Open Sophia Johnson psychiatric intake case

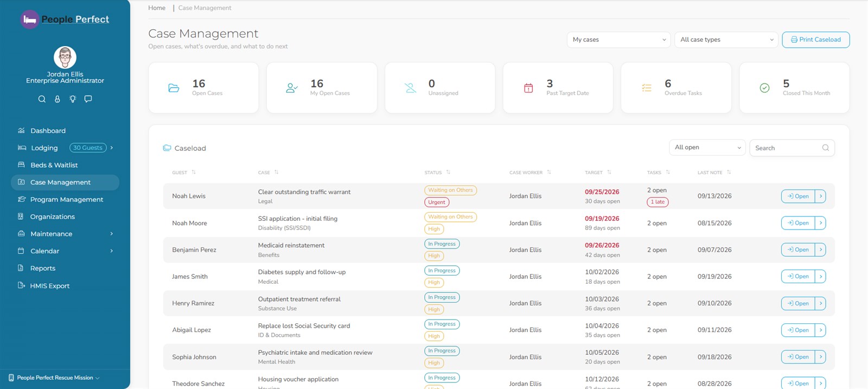[x=798, y=357]
